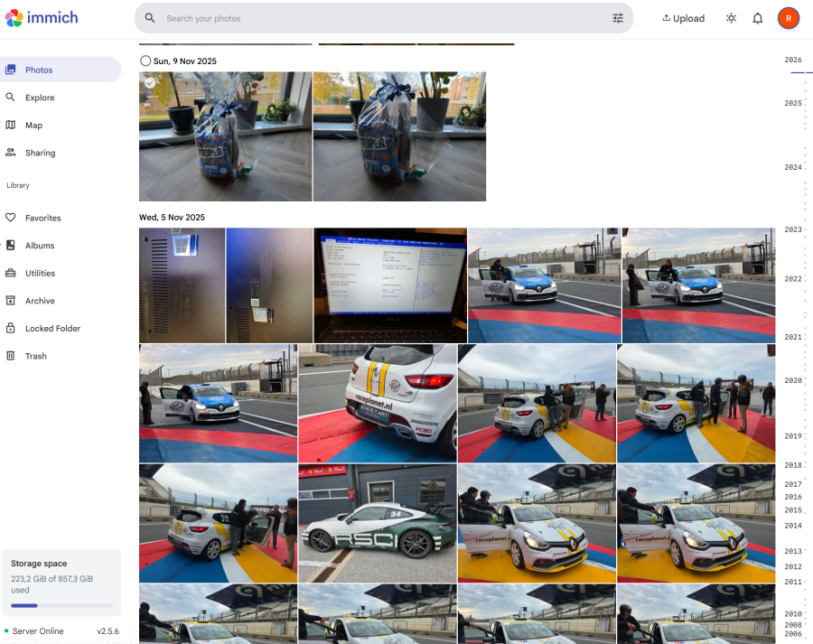Jump to 2019 on the timeline scrubber
The width and height of the screenshot is (813, 644).
tap(793, 436)
